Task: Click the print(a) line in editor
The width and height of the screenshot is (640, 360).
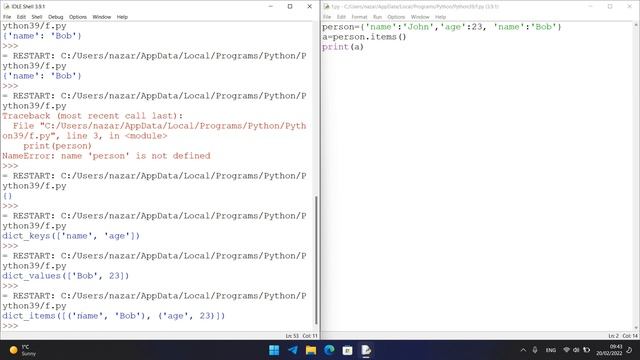Action: coord(343,47)
